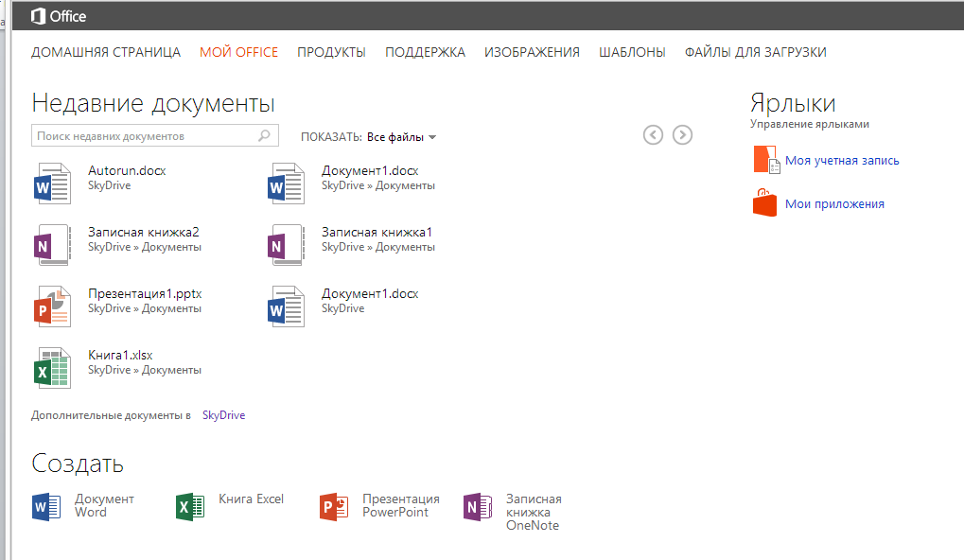Click the Моя учетная запись link
The height and width of the screenshot is (560, 964).
pos(842,161)
